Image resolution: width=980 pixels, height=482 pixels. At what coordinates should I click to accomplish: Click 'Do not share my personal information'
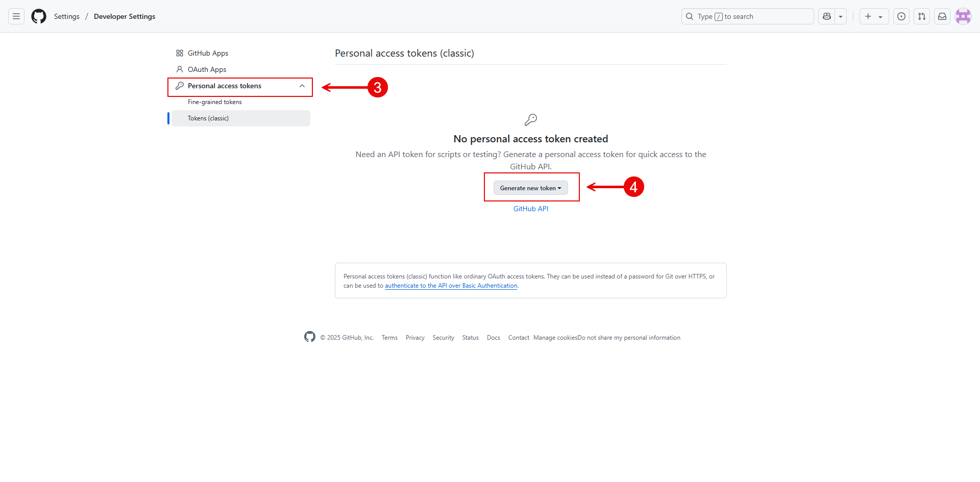[629, 338]
